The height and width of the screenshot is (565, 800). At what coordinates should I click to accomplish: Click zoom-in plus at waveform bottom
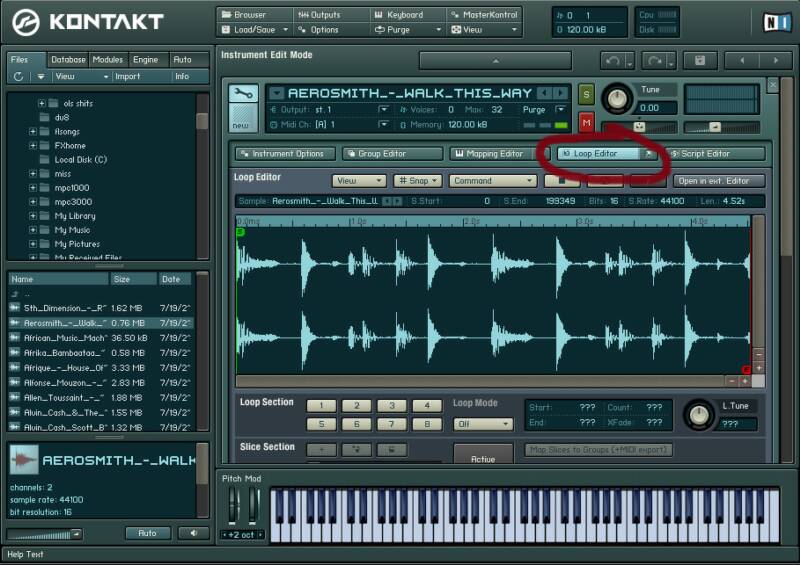745,381
